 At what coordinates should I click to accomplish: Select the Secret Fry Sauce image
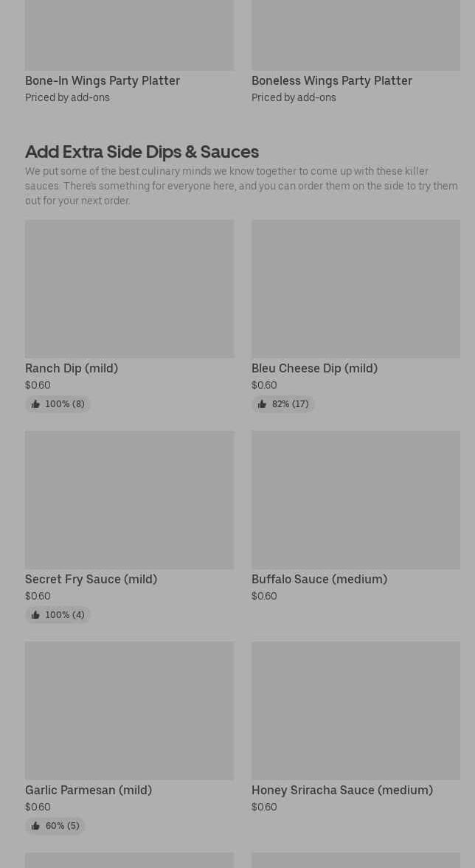pyautogui.click(x=129, y=499)
